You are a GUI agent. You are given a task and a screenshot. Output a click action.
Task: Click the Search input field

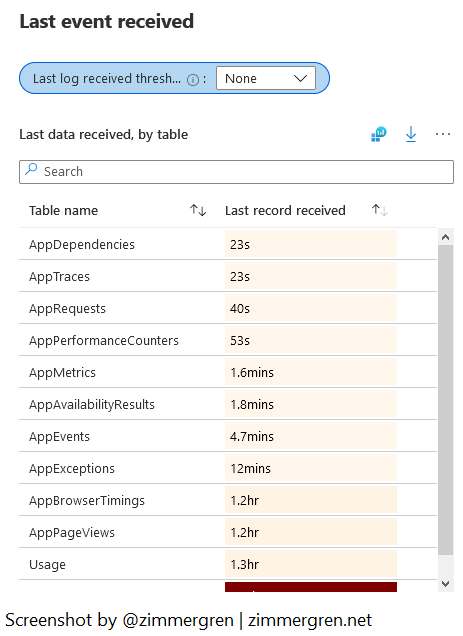tap(236, 172)
